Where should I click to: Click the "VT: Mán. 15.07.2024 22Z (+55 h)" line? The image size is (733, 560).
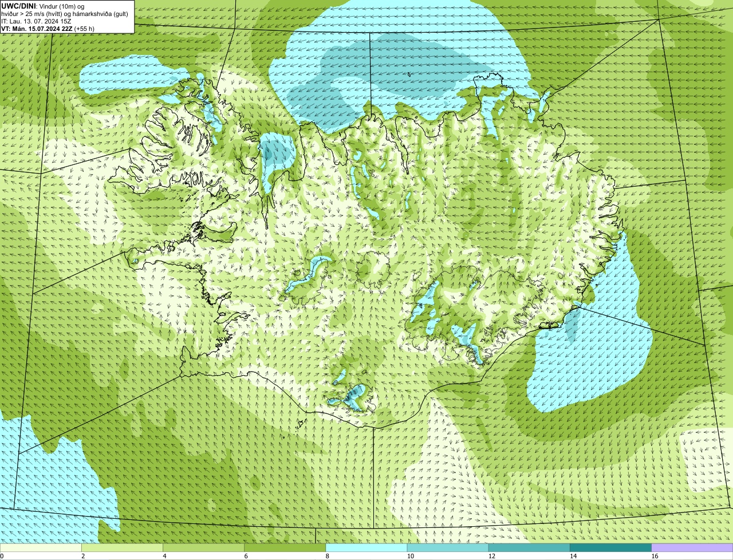48,28
